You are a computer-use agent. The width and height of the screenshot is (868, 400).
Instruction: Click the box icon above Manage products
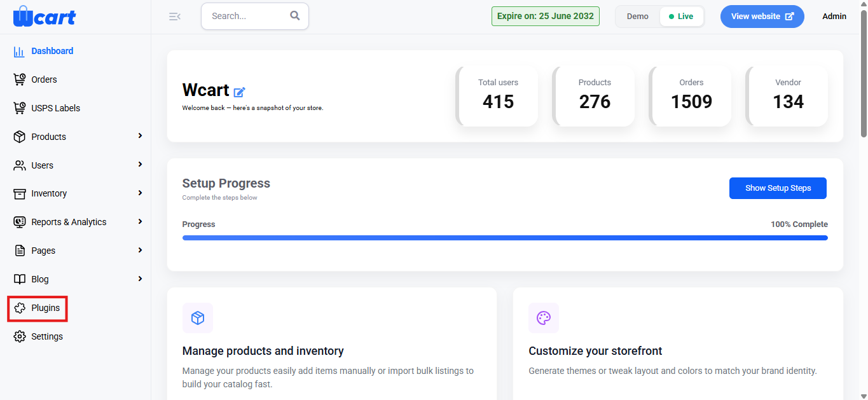(198, 318)
